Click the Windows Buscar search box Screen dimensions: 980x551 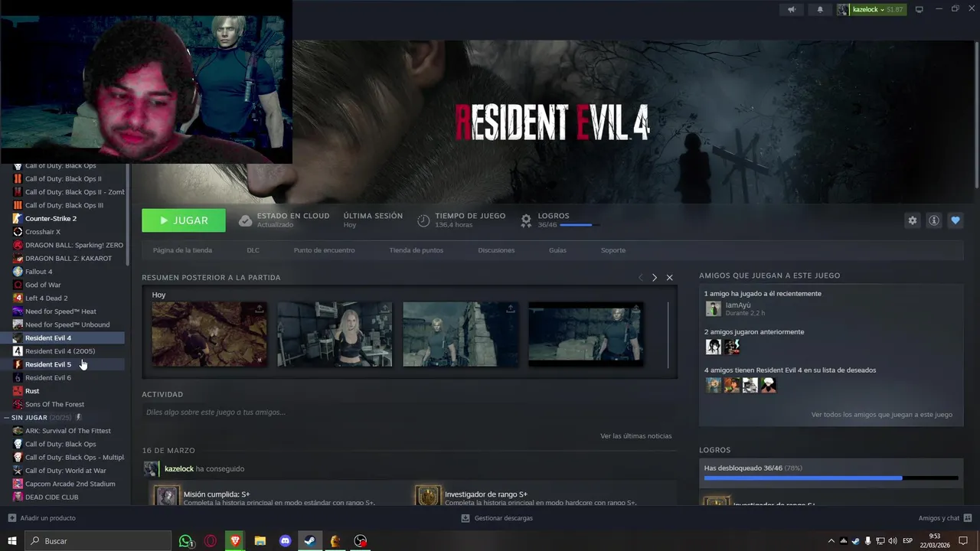pyautogui.click(x=98, y=541)
